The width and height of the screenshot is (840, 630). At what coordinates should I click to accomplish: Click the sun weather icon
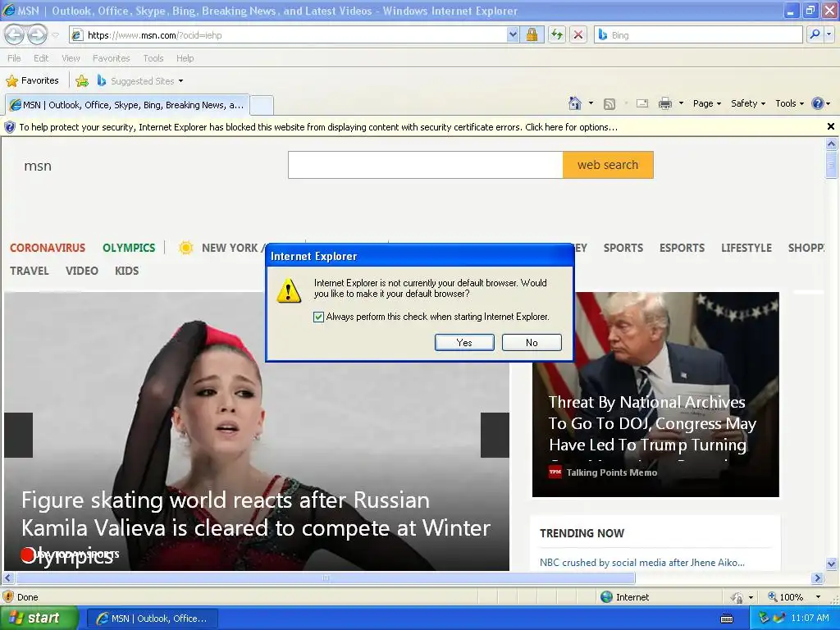[x=186, y=248]
